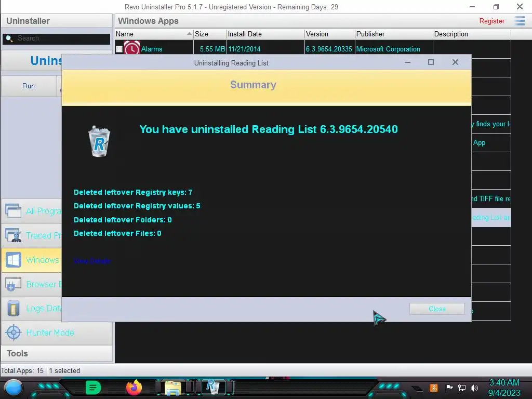This screenshot has height=399, width=532.
Task: Open Browser Extensions module icon
Action: coord(13,284)
